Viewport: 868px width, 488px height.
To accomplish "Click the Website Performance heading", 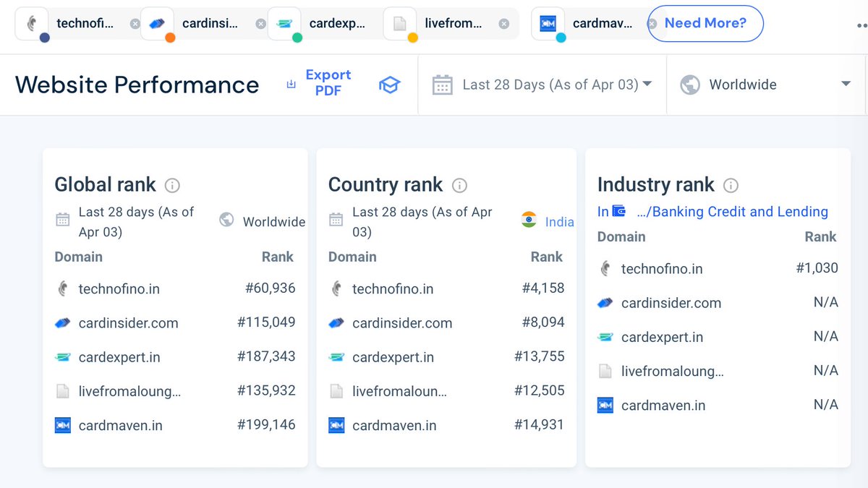I will (x=137, y=85).
